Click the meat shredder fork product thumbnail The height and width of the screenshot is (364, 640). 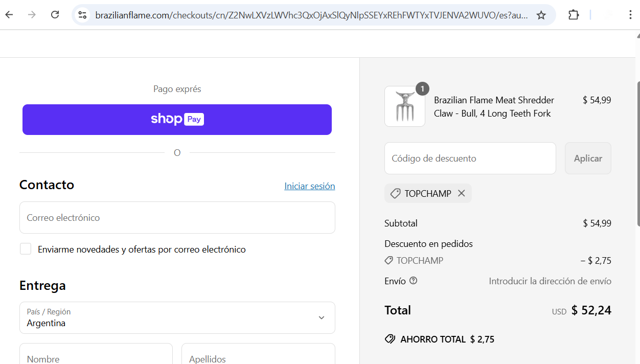click(x=405, y=106)
